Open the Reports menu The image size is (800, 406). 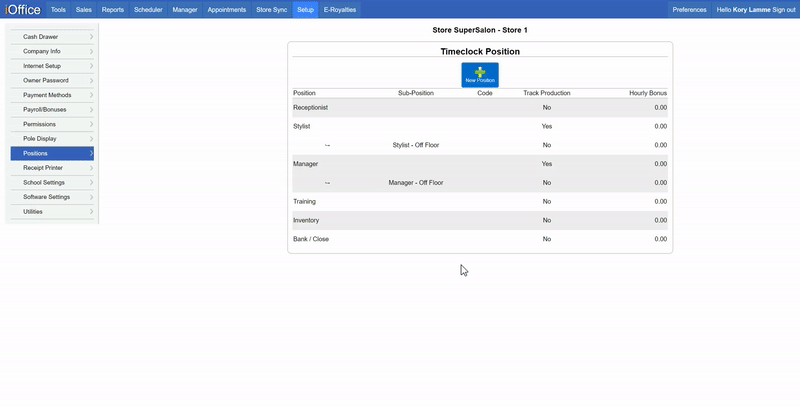point(113,10)
